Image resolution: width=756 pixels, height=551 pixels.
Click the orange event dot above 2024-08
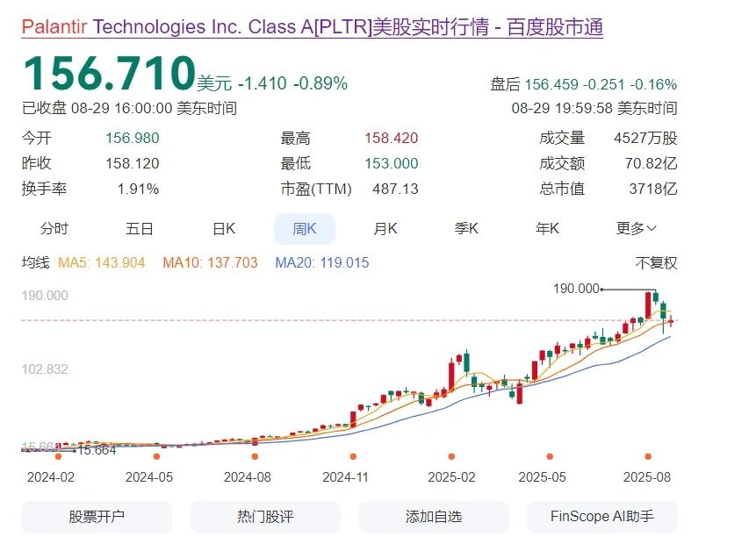coord(255,456)
